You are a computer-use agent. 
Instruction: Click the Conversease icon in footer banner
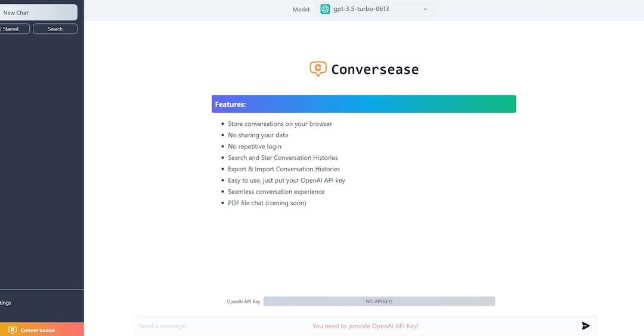pos(13,330)
